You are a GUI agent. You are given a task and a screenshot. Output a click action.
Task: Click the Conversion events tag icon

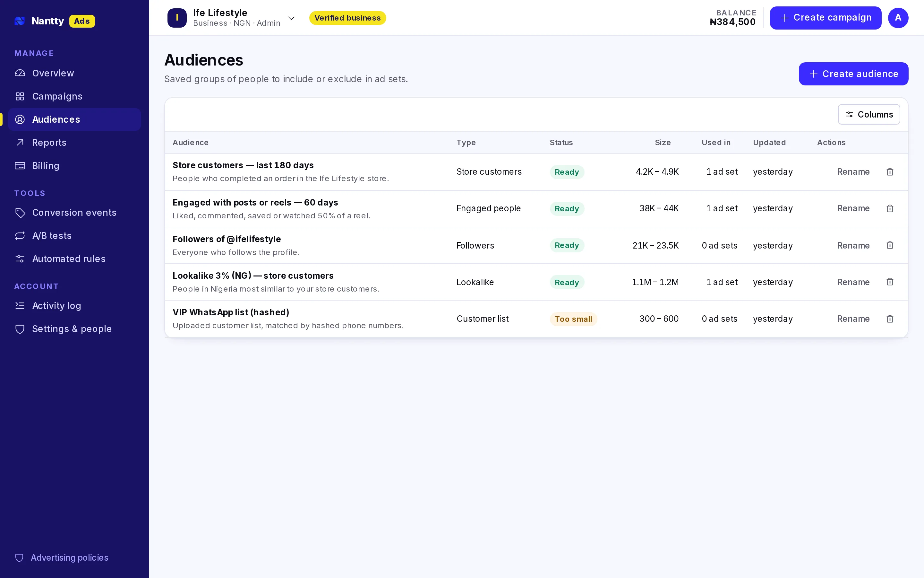pyautogui.click(x=20, y=213)
